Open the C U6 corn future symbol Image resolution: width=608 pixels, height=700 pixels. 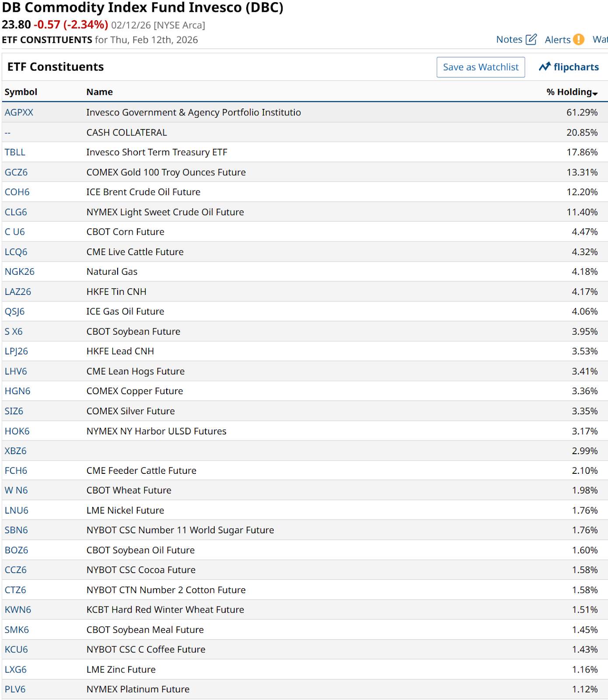click(15, 232)
